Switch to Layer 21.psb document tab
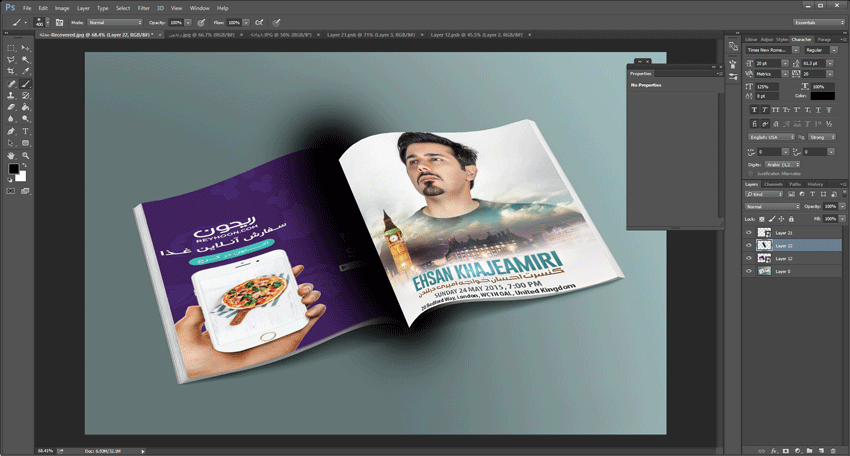This screenshot has height=456, width=850. pos(371,35)
